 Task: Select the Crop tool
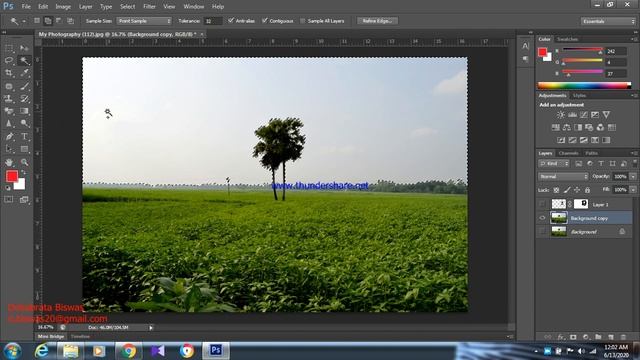coord(9,73)
